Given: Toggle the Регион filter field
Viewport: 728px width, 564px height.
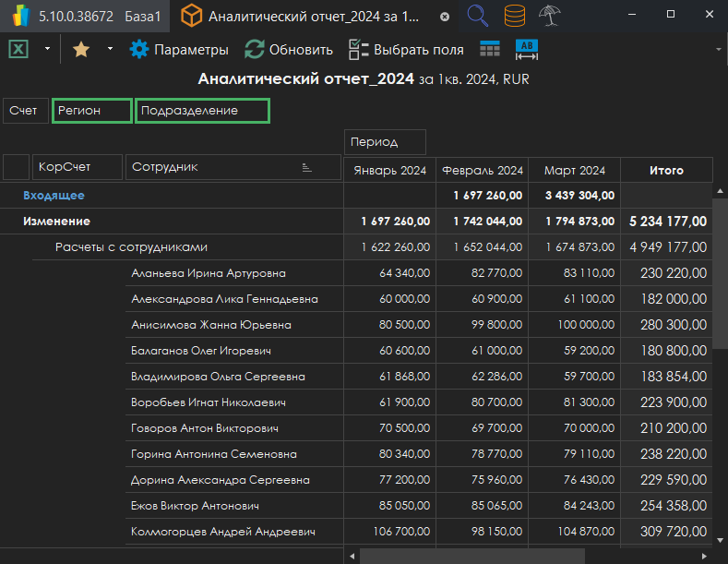Looking at the screenshot, I should pos(91,111).
